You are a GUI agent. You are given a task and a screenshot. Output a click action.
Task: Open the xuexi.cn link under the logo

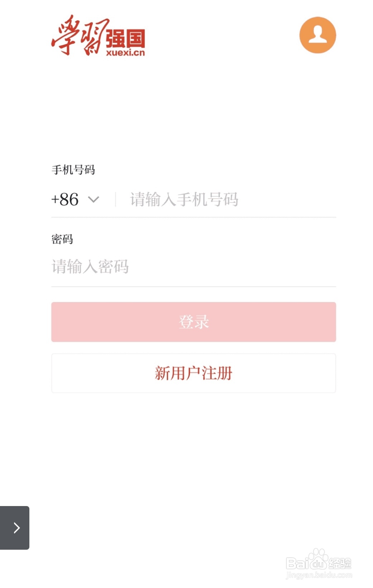pos(125,53)
